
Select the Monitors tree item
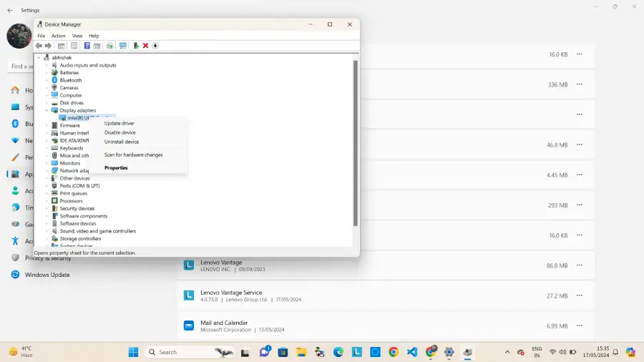[70, 163]
